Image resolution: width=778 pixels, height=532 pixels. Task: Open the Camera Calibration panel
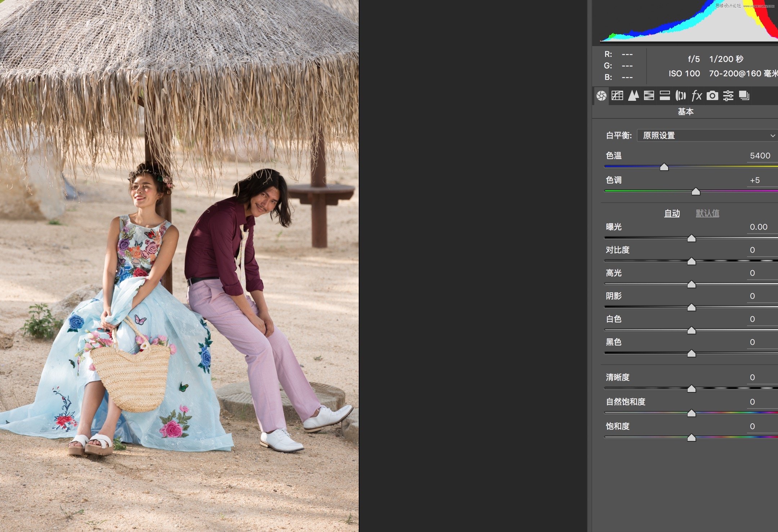coord(712,96)
